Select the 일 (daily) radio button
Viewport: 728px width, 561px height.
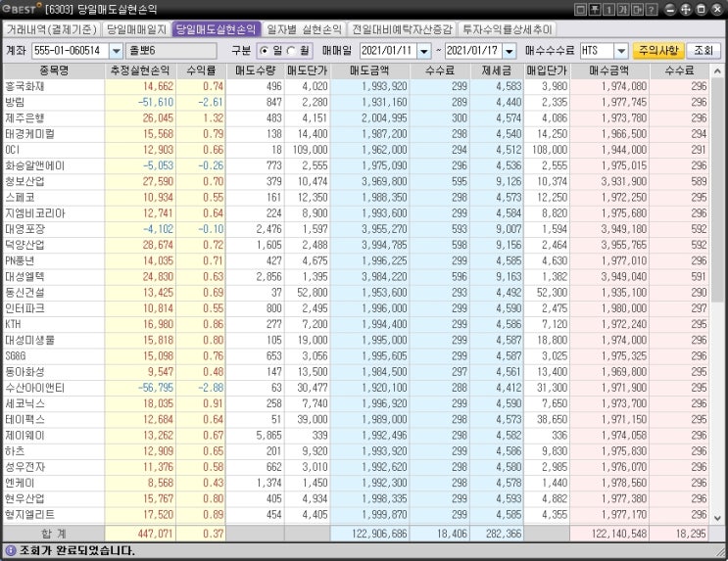265,51
